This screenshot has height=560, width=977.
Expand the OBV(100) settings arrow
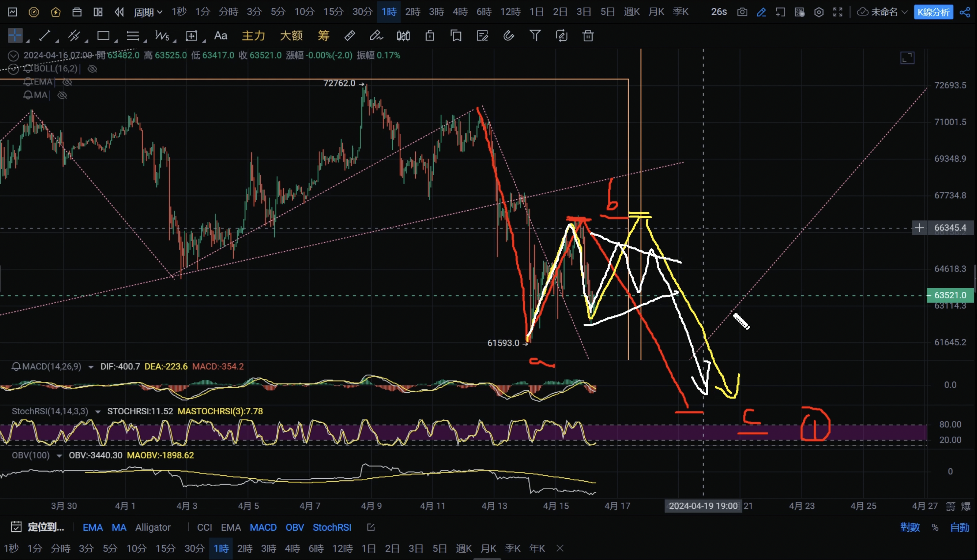point(59,456)
